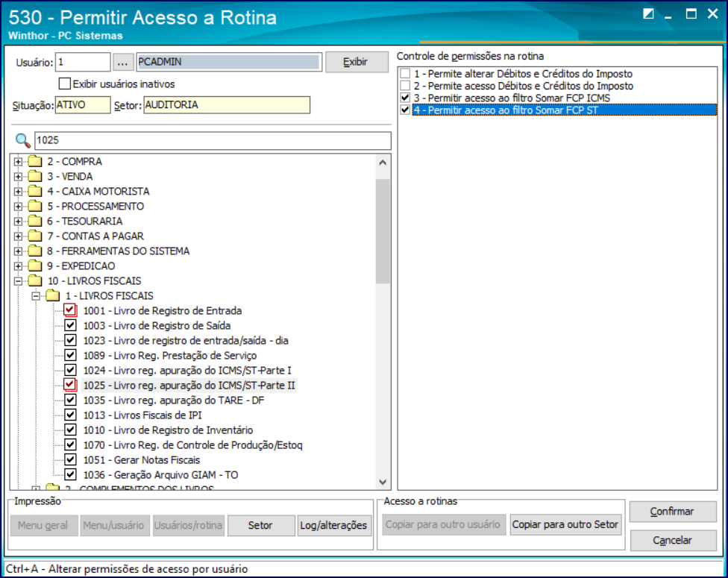Click the PCADMIN user name field
The image size is (728, 578).
(229, 62)
